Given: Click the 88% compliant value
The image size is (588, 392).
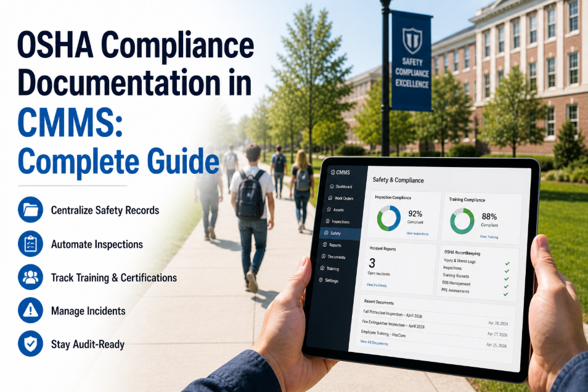Looking at the screenshot, I should 489,216.
